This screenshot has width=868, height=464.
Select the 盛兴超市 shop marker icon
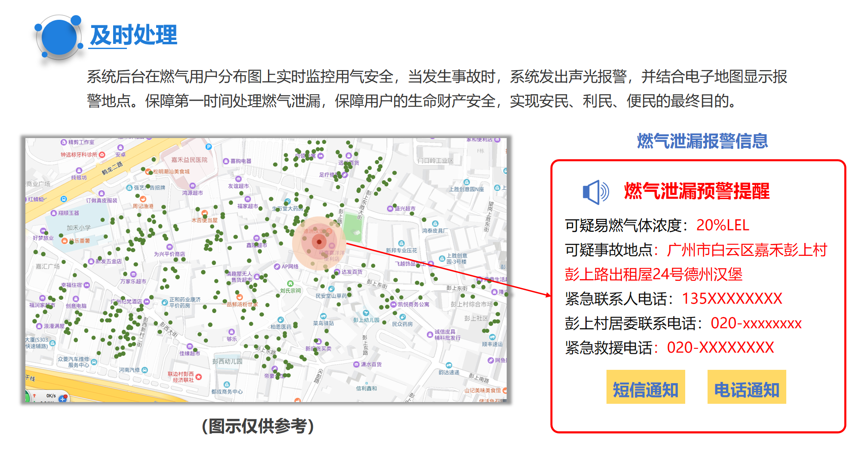[390, 209]
